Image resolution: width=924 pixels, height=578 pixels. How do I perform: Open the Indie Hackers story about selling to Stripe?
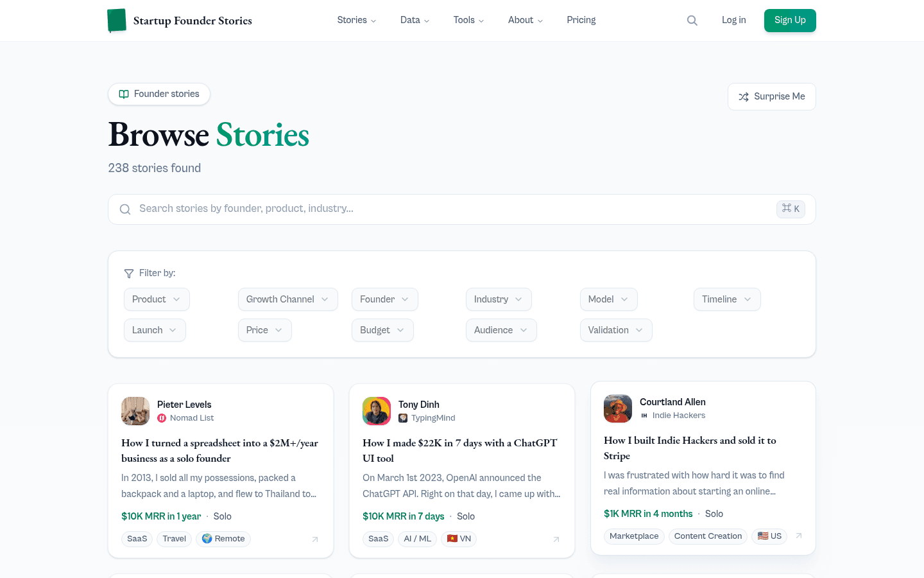coord(690,448)
